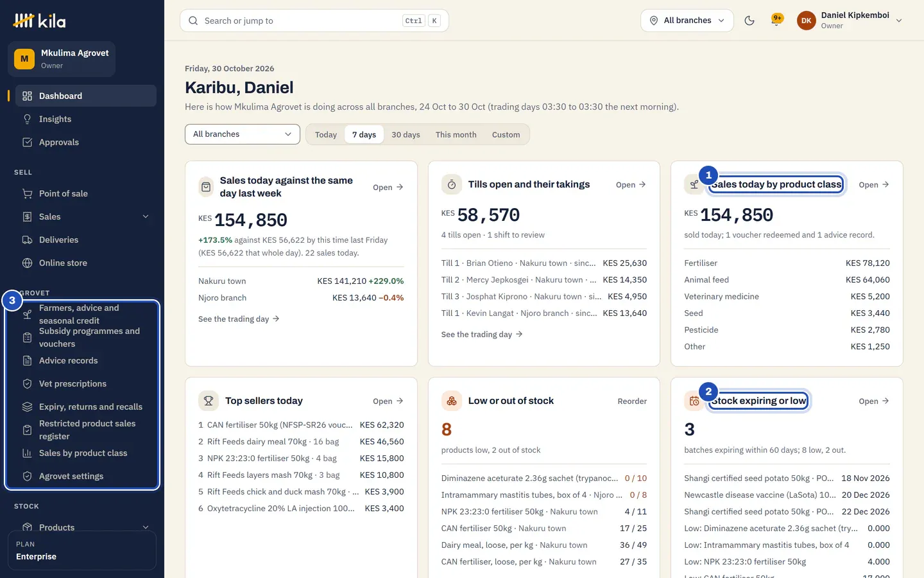Viewport: 924px width, 578px height.
Task: Click the DK user avatar
Action: [x=807, y=21]
